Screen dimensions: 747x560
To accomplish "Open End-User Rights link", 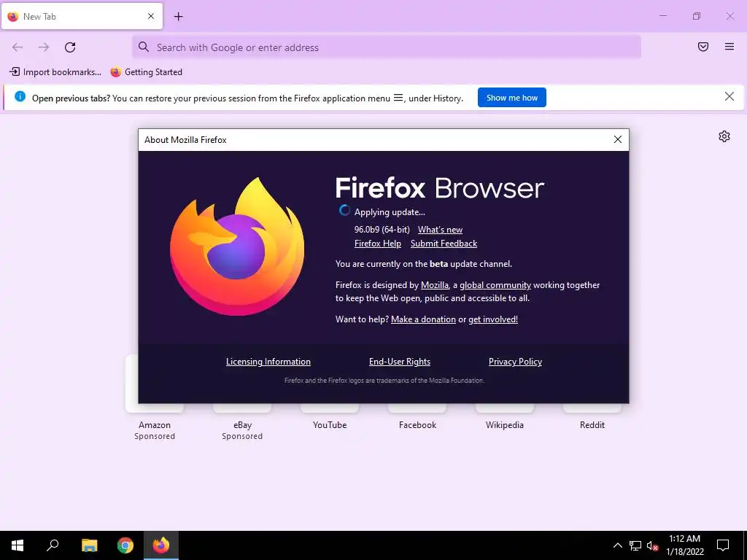I will [400, 362].
